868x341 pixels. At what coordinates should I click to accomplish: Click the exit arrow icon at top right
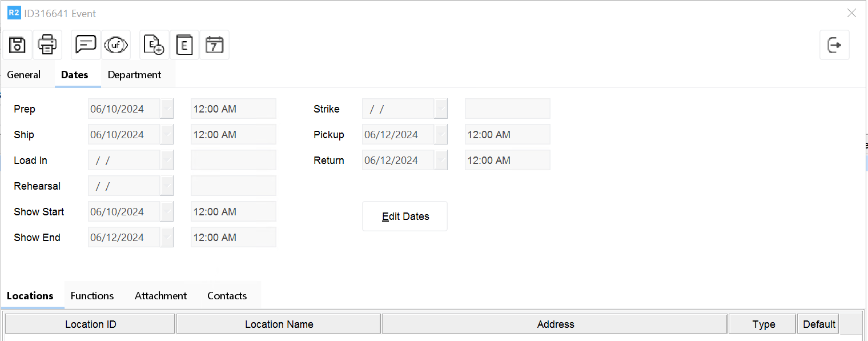(834, 45)
